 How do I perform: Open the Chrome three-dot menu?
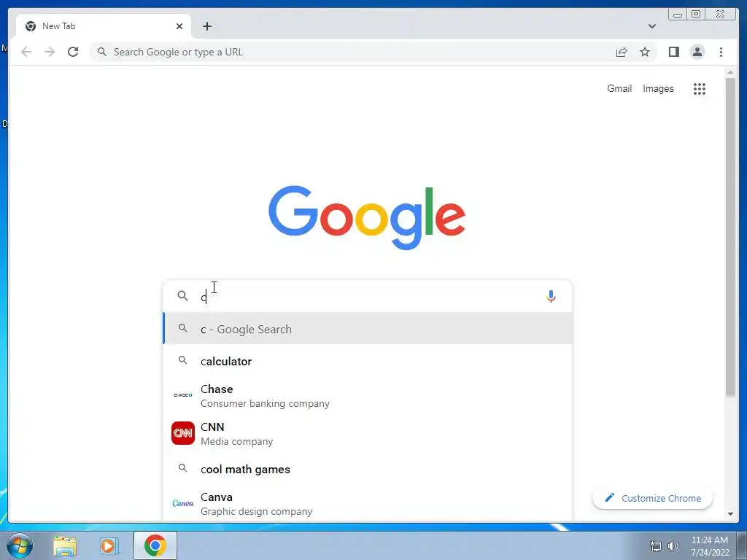(721, 52)
